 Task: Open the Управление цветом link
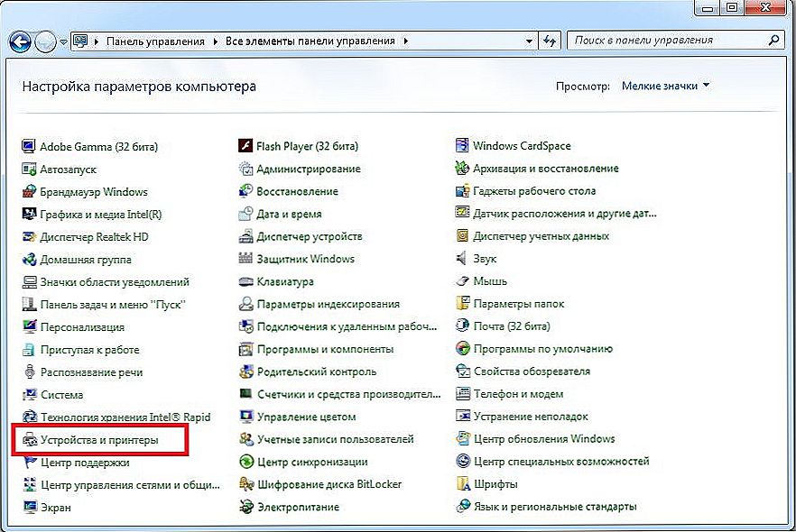click(x=307, y=417)
